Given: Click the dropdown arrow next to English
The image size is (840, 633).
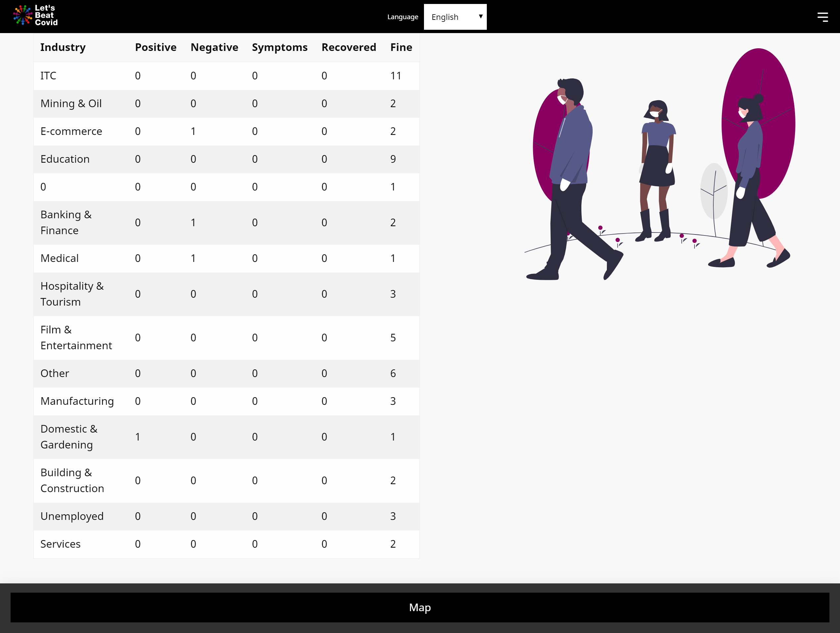Looking at the screenshot, I should click(x=481, y=17).
